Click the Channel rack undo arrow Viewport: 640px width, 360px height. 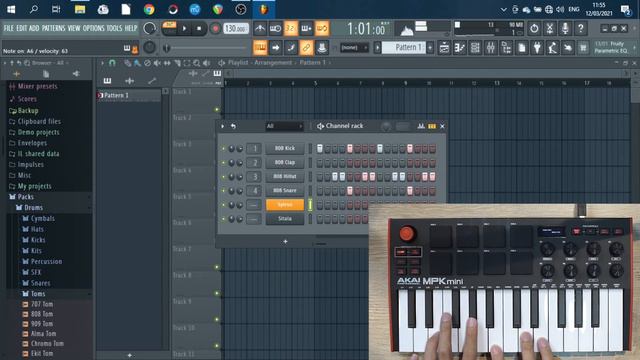click(x=233, y=126)
